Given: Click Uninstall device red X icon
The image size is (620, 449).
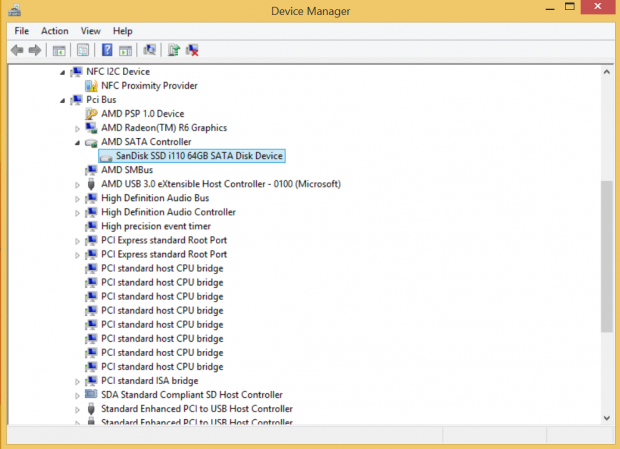Looking at the screenshot, I should 192,50.
